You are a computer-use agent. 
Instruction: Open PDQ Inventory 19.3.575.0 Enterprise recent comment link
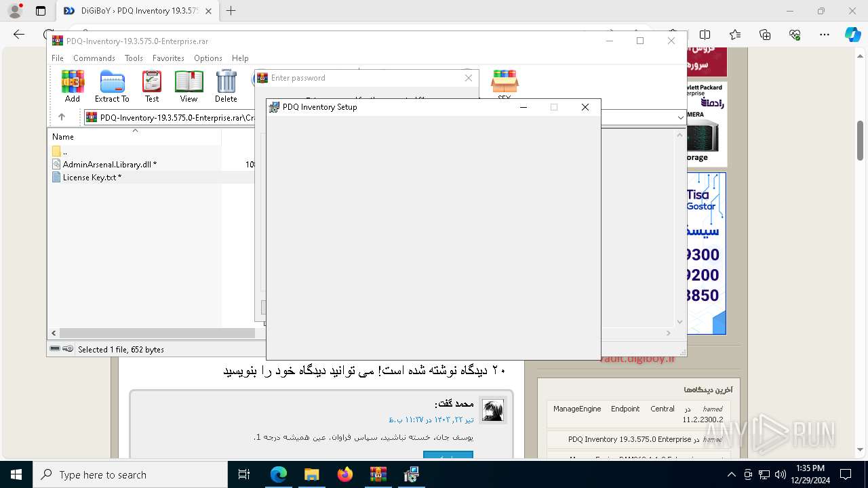pyautogui.click(x=629, y=439)
